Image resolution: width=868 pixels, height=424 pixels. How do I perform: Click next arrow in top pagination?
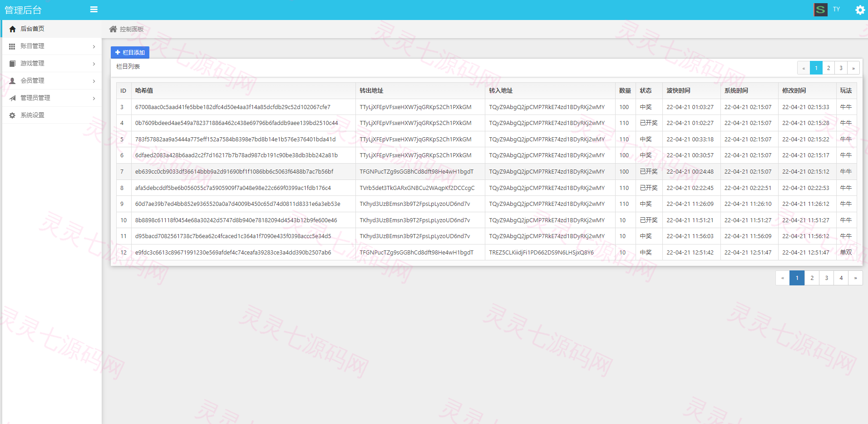click(x=853, y=68)
